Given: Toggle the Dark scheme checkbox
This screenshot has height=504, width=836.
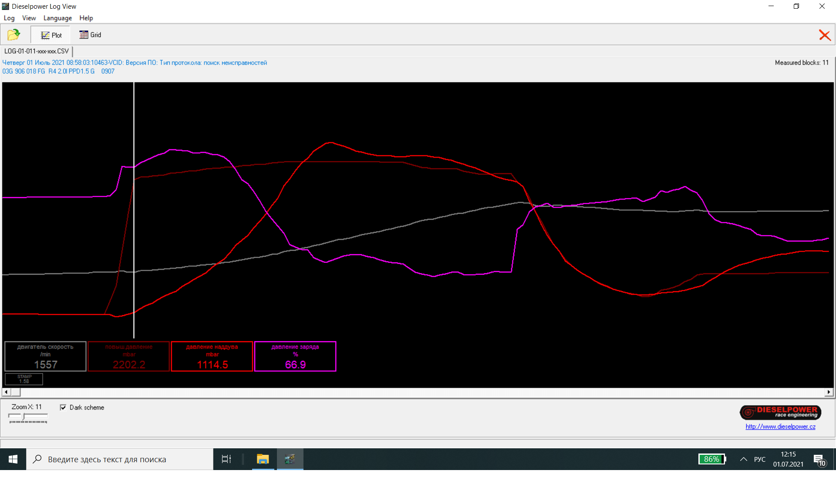Looking at the screenshot, I should 64,407.
